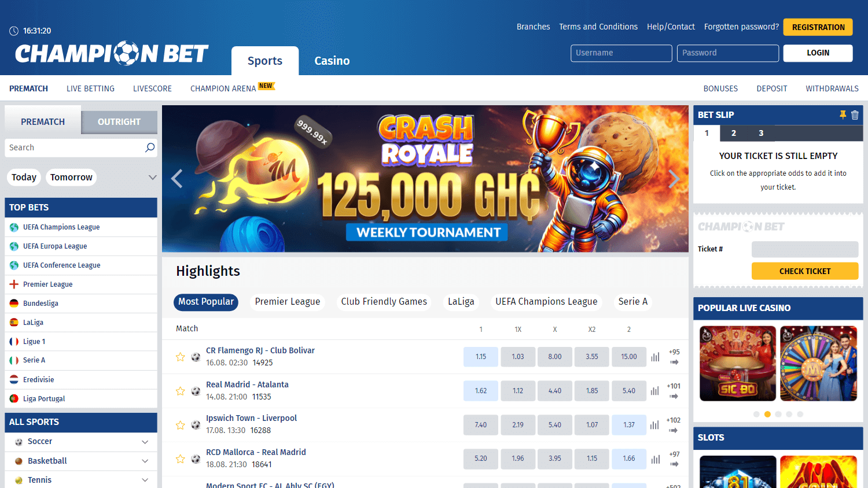Open Champion Arena menu item

click(223, 88)
